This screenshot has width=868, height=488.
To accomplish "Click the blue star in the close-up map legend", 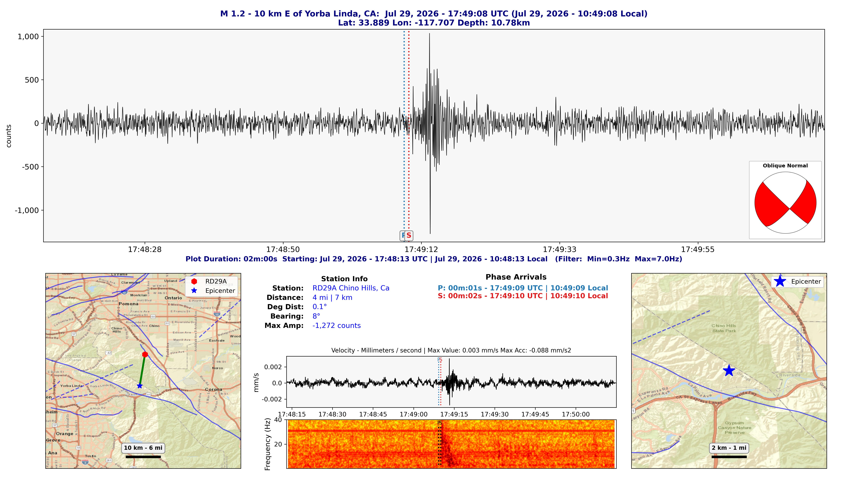I will (x=780, y=281).
